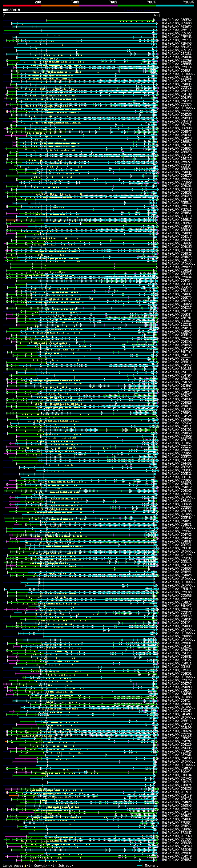Click hit label UniRef100_A7EVM3
Viewport: 197px width, 868px height.
click(x=176, y=37)
